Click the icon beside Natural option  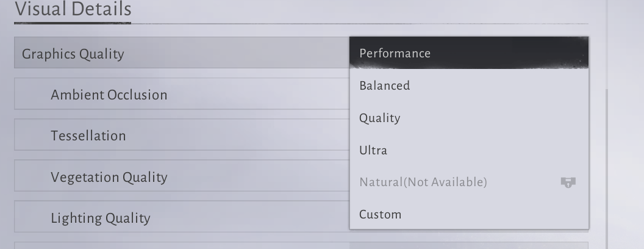tap(568, 182)
